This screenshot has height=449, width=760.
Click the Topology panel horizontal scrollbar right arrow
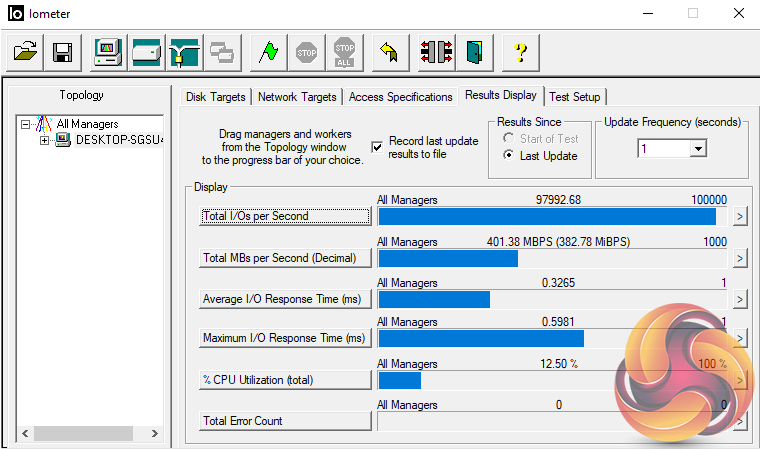click(x=154, y=434)
